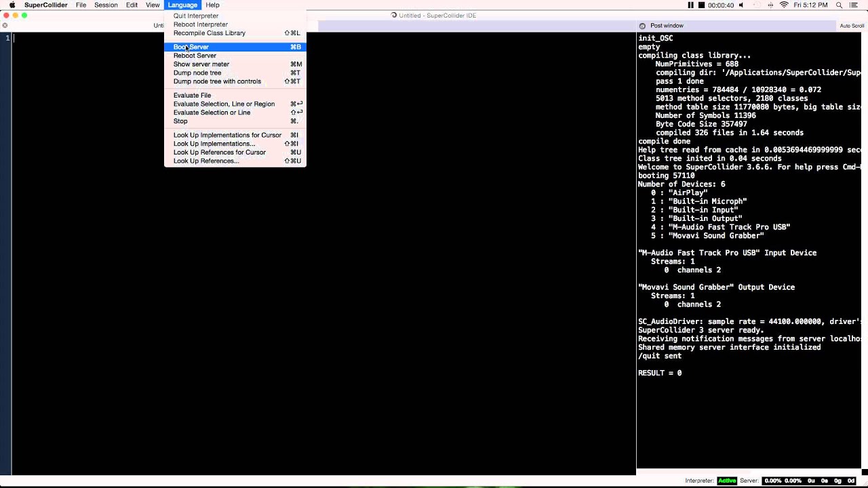This screenshot has height=488, width=868.
Task: Choose Dump node tree
Action: pyautogui.click(x=235, y=73)
